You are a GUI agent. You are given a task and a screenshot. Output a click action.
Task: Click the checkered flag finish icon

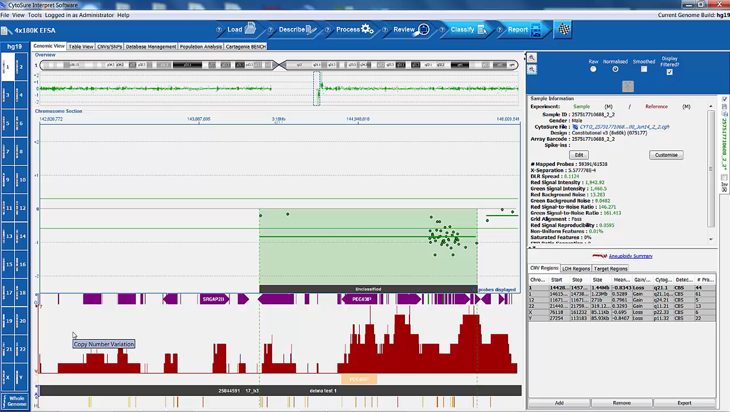click(x=563, y=29)
